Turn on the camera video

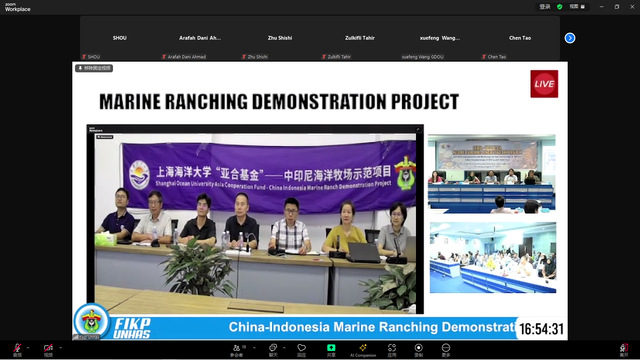point(48,349)
